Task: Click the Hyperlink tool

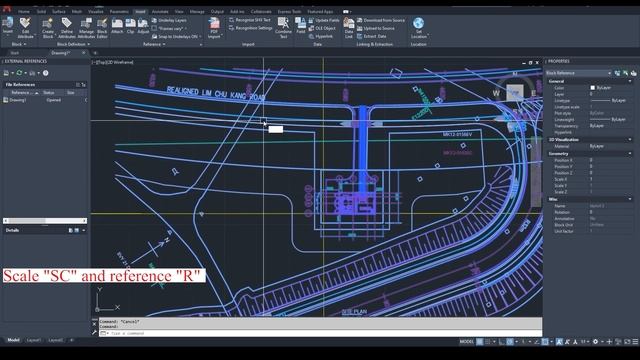Action: 321,36
